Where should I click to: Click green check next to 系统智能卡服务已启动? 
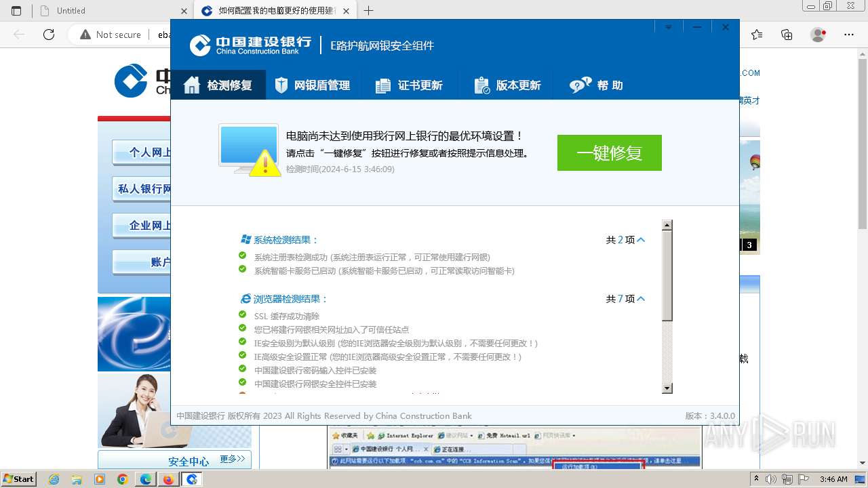coord(243,269)
